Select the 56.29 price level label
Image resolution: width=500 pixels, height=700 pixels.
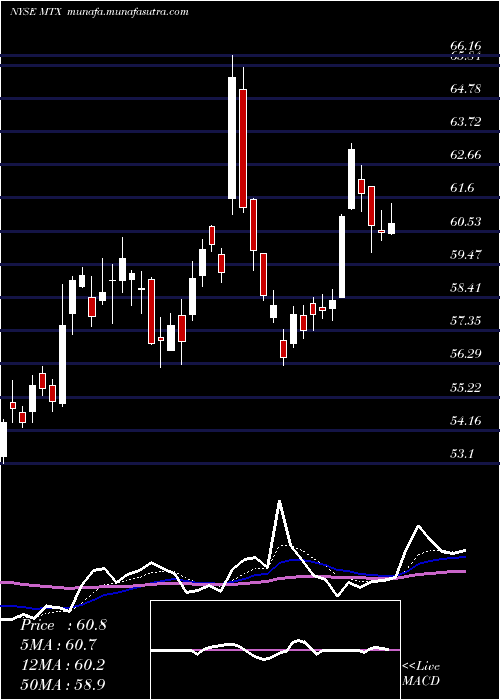(466, 354)
